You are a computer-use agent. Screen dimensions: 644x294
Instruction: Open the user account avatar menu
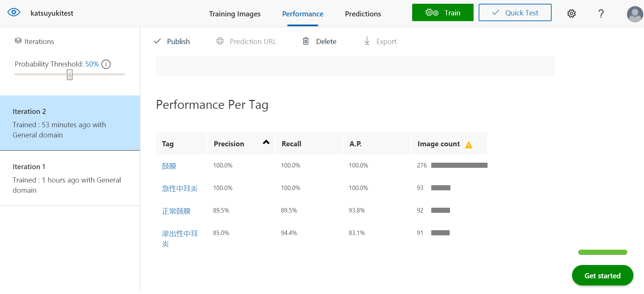point(634,14)
